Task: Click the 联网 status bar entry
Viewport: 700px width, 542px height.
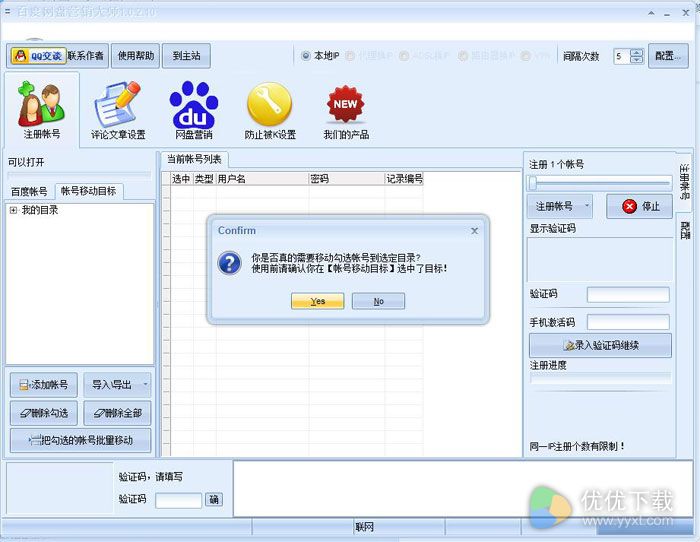Action: [364, 527]
